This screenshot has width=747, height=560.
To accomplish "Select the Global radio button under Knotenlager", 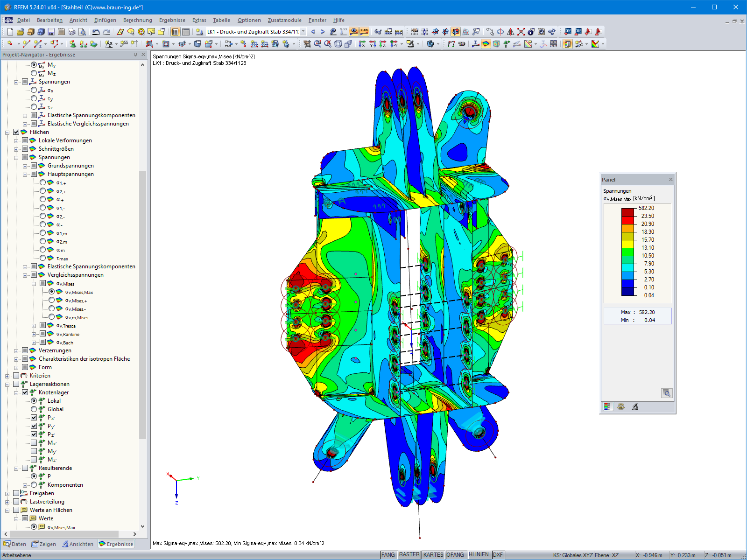I will 34,409.
